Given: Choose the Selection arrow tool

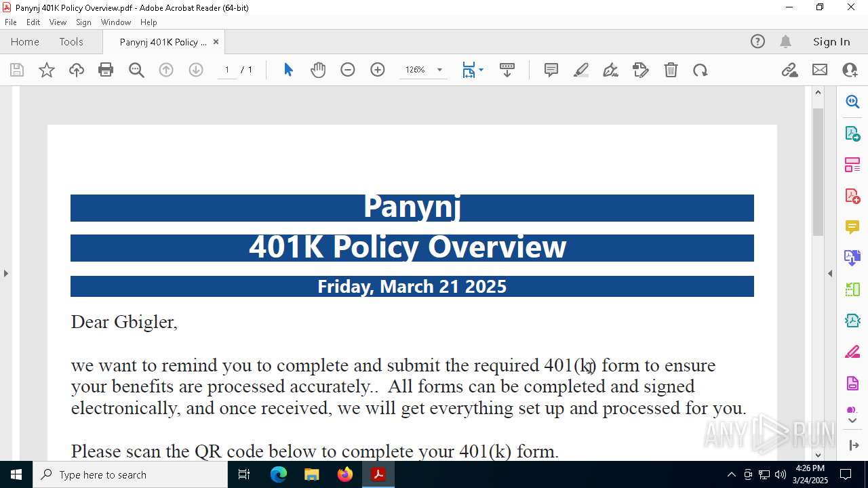Looking at the screenshot, I should (288, 70).
